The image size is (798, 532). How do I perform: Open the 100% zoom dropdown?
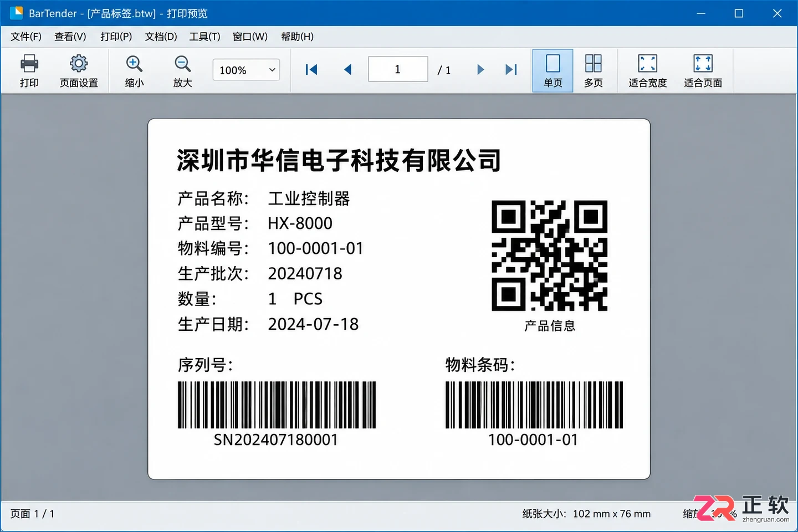[x=246, y=70]
